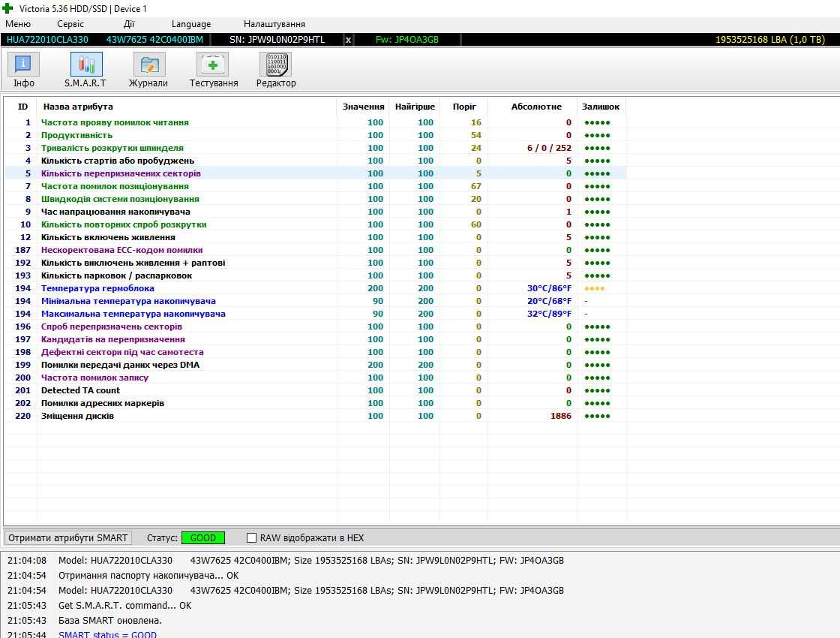This screenshot has width=840, height=638.
Task: Open the Налаштування menu
Action: 274,24
